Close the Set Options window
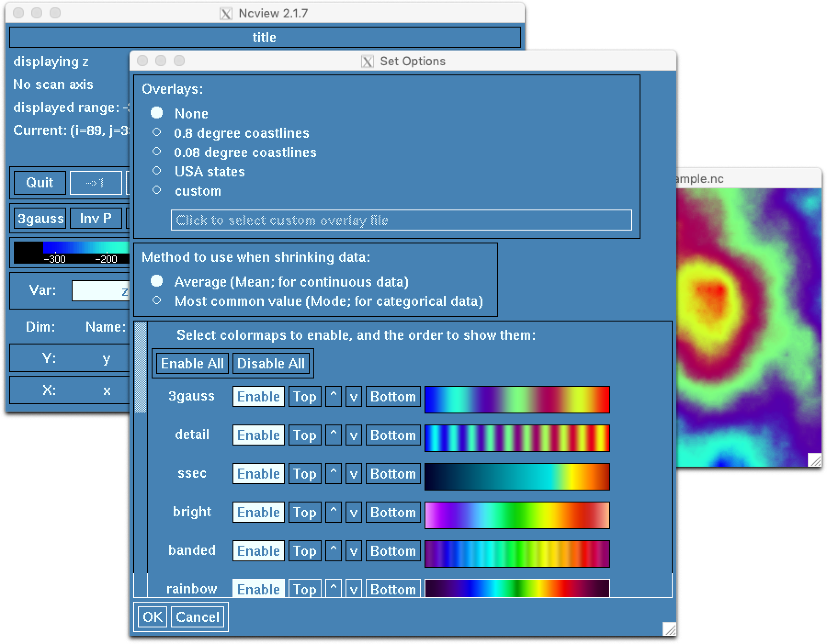 tap(142, 61)
